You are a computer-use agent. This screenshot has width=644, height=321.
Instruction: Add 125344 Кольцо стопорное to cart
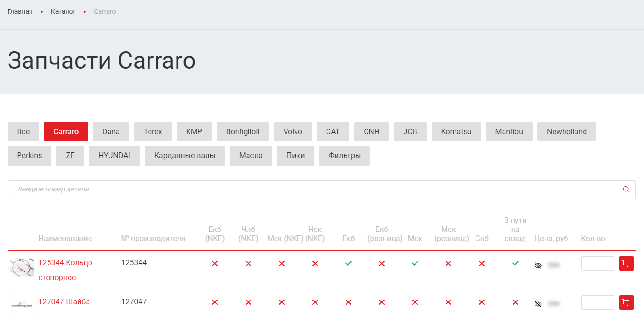tap(626, 263)
